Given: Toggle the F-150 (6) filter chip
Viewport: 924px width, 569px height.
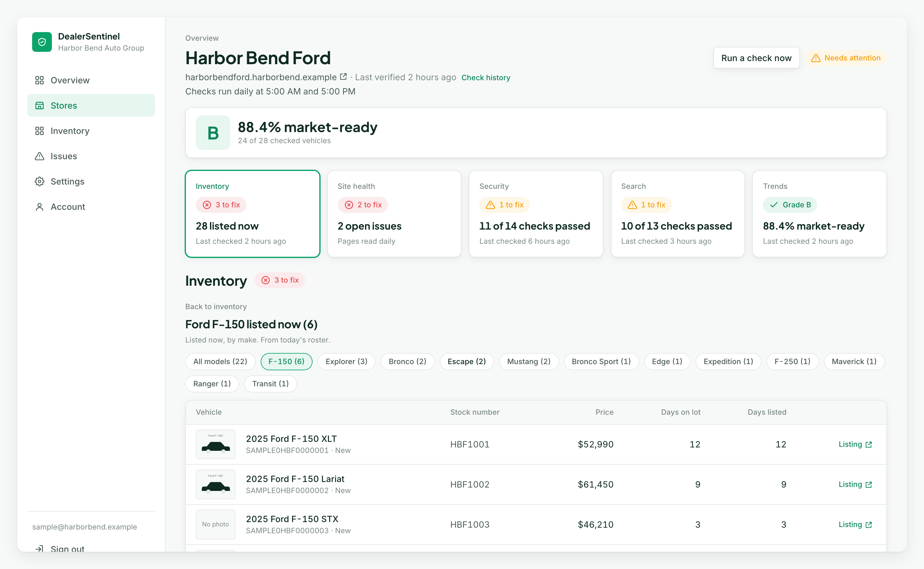Looking at the screenshot, I should [x=286, y=362].
